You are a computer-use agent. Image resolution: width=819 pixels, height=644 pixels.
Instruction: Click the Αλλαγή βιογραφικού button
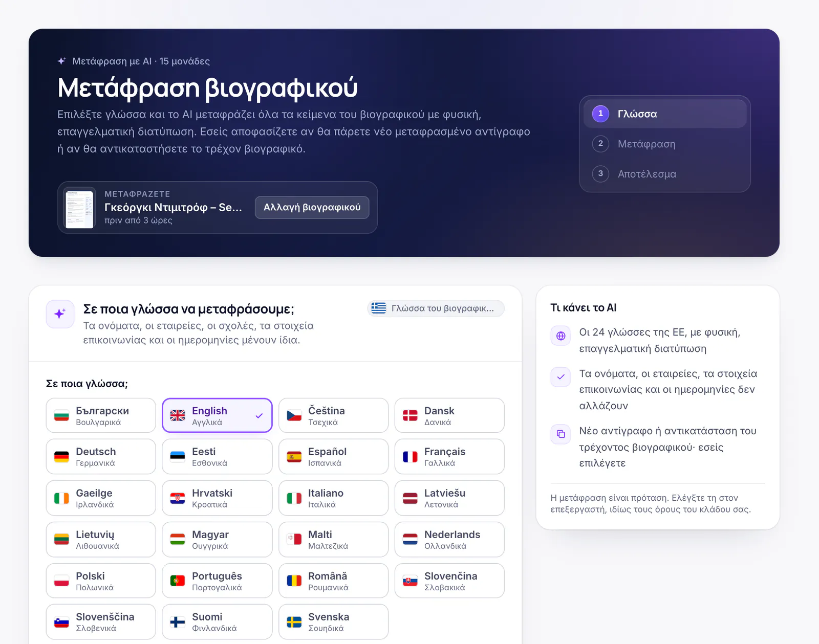click(x=312, y=207)
